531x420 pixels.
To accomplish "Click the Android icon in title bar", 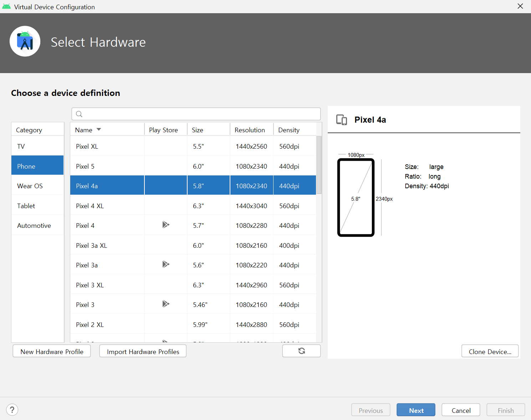I will (x=6, y=6).
